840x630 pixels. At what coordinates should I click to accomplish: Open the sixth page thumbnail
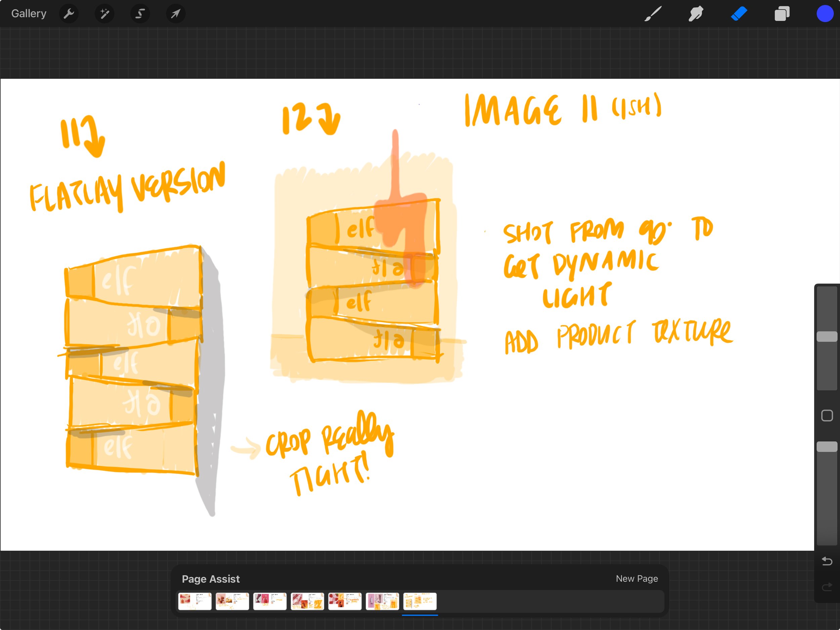382,601
